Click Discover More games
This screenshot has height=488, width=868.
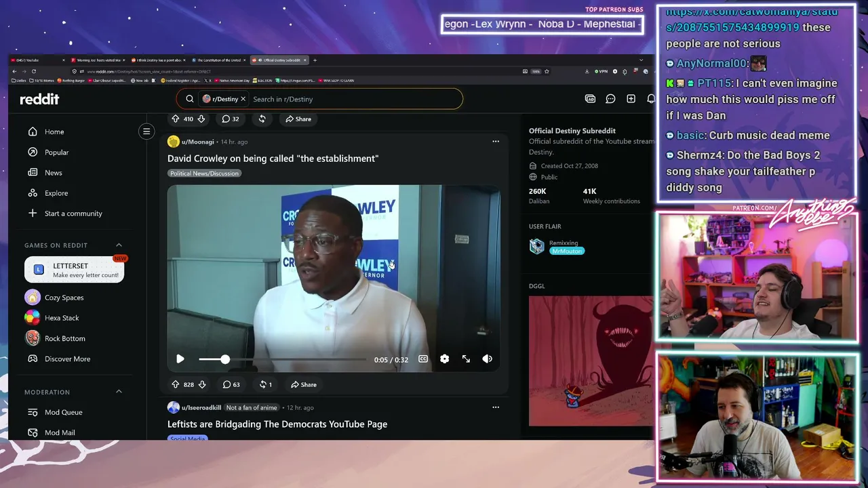click(67, 359)
